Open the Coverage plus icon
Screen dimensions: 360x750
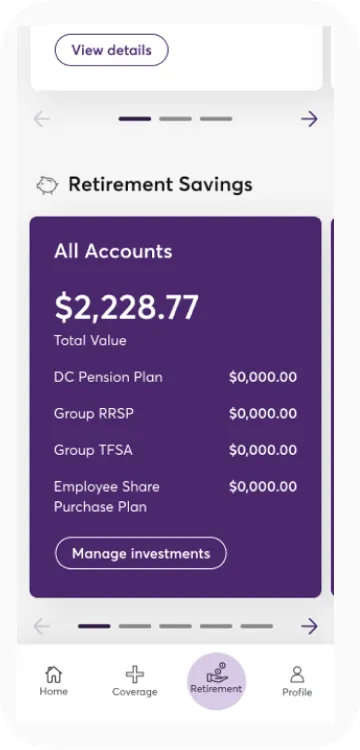[x=134, y=674]
